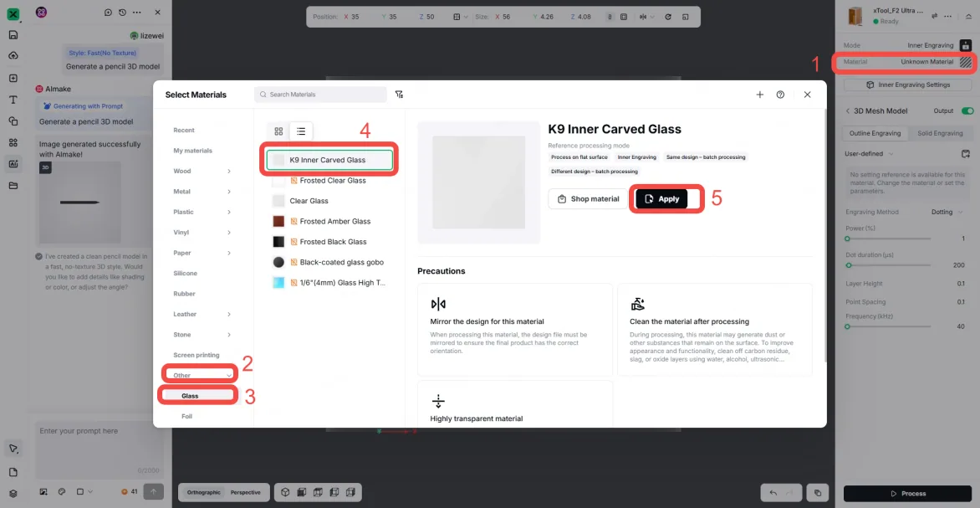980x508 pixels.
Task: Click the Unknown Material row
Action: [907, 62]
